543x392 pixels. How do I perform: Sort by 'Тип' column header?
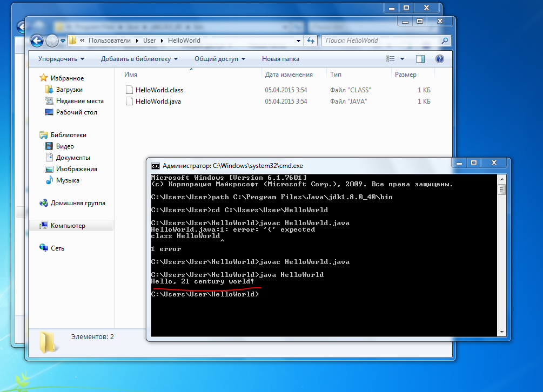point(336,75)
